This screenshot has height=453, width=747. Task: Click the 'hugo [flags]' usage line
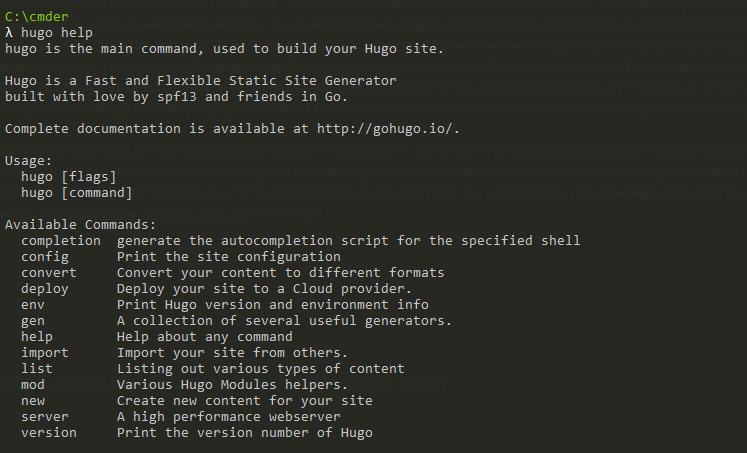(x=69, y=176)
